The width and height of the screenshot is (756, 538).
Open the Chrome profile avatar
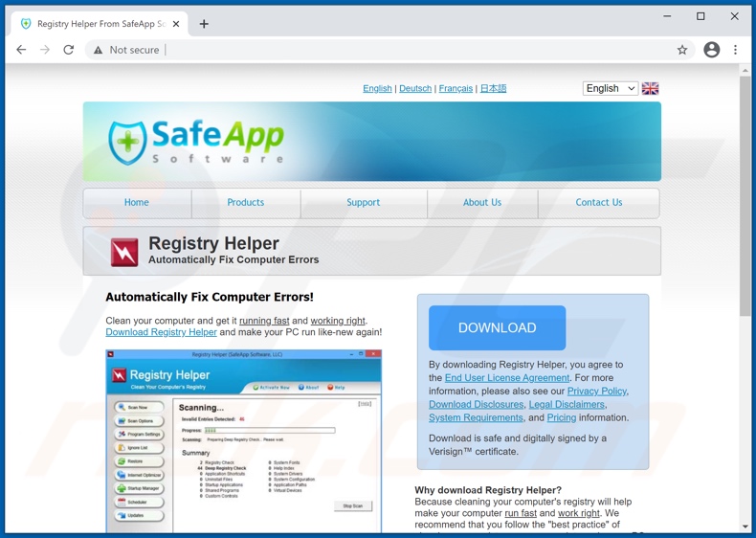(x=712, y=50)
